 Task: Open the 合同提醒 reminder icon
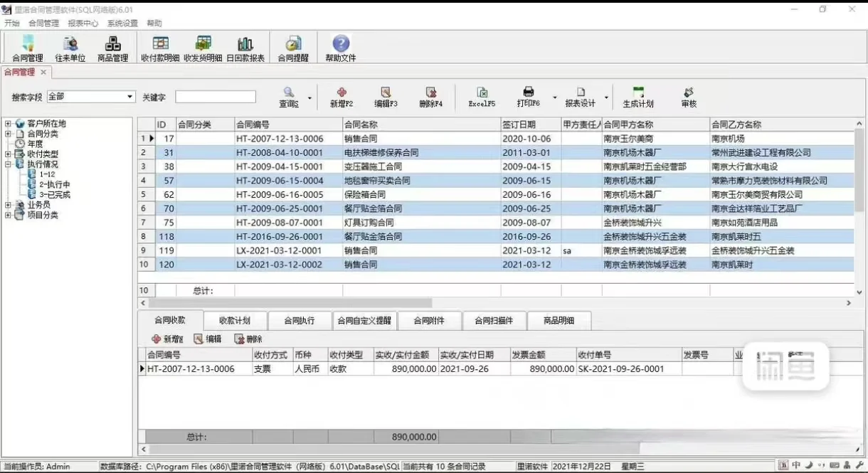pyautogui.click(x=292, y=48)
